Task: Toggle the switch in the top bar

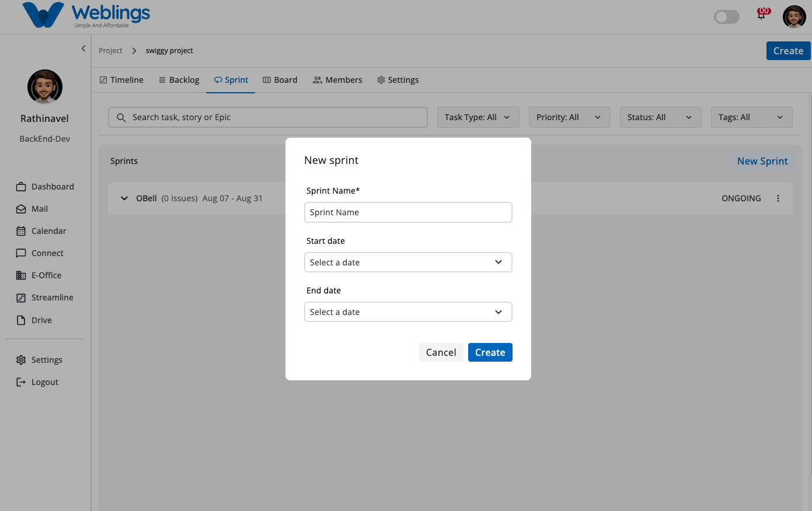Action: 727,17
